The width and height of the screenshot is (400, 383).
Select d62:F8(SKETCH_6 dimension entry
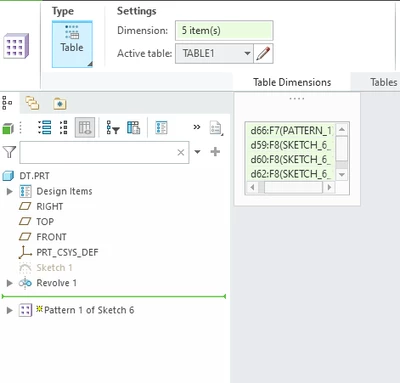click(290, 174)
